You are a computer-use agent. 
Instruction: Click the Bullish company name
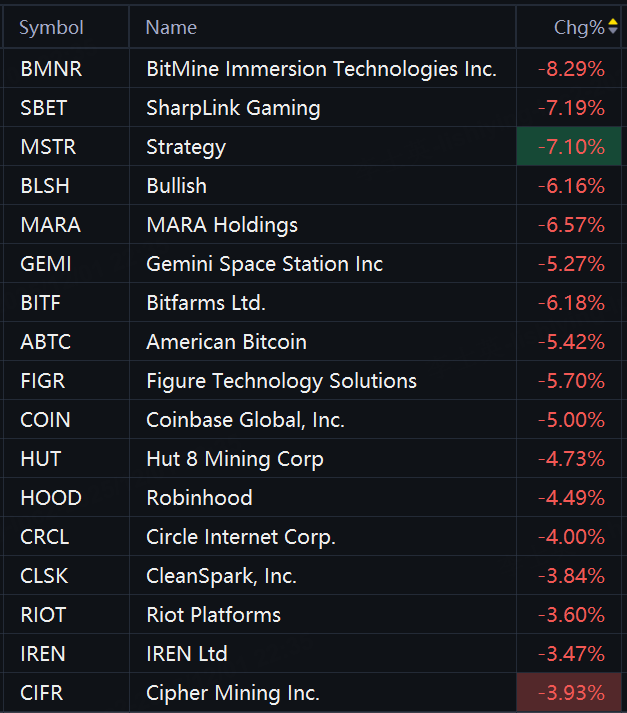[x=176, y=186]
